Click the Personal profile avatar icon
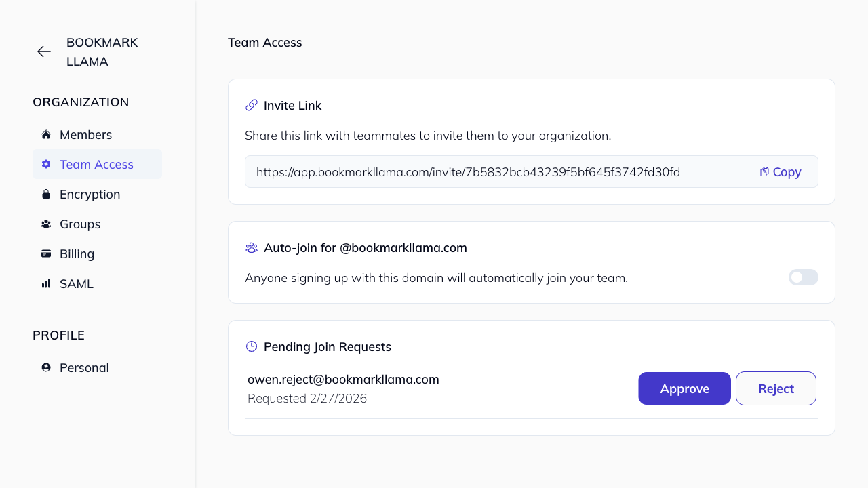The image size is (868, 488). click(x=46, y=367)
